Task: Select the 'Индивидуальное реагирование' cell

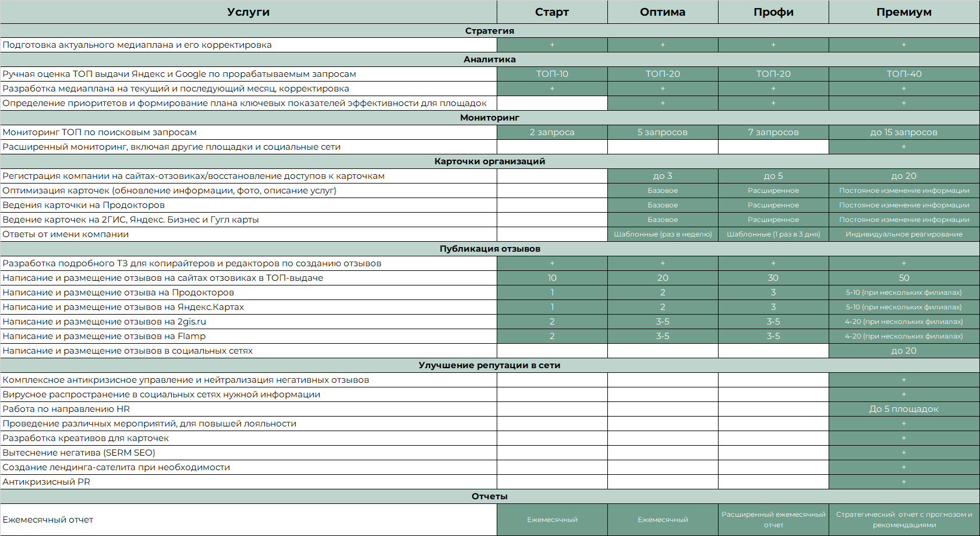Action: pos(903,234)
